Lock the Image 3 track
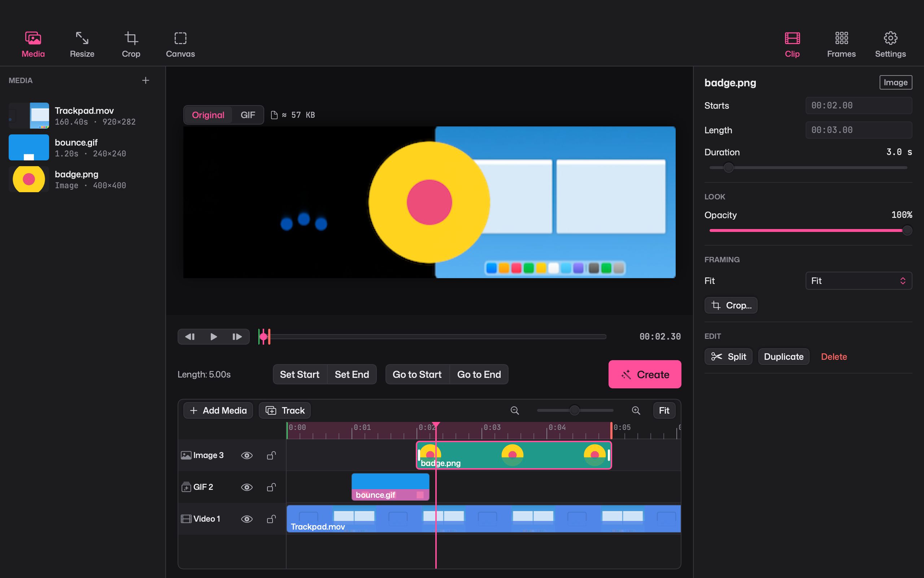Viewport: 924px width, 578px height. click(271, 455)
